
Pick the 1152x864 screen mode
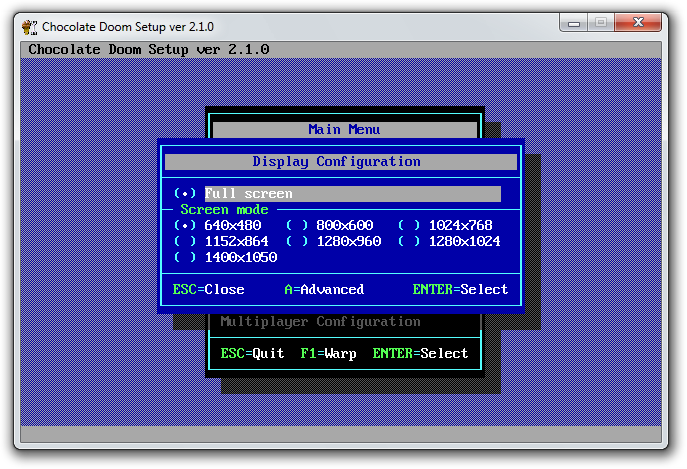point(221,241)
